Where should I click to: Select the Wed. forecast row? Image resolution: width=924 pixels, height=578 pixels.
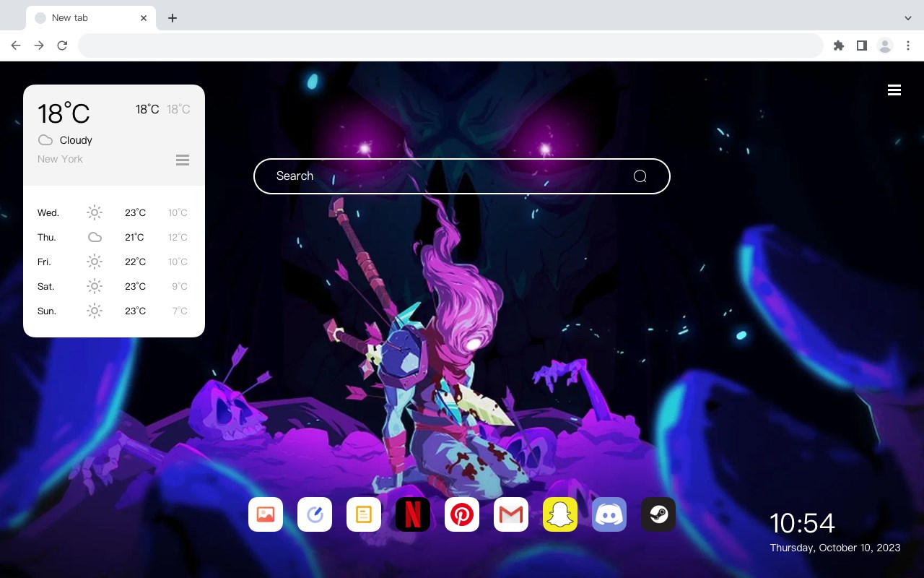click(114, 212)
